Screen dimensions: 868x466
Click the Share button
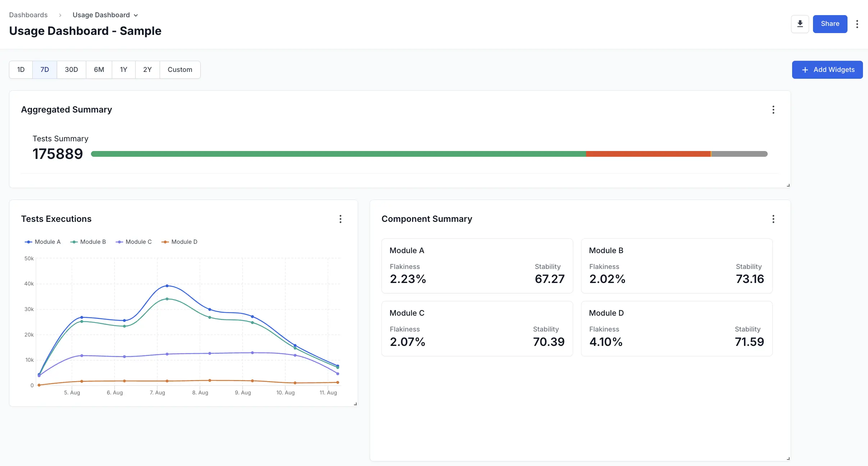[830, 23]
